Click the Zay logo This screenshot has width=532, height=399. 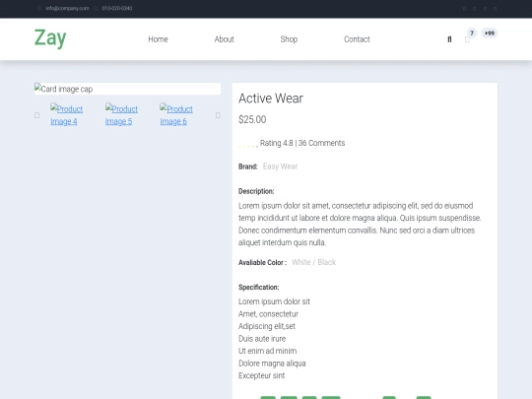[x=50, y=38]
